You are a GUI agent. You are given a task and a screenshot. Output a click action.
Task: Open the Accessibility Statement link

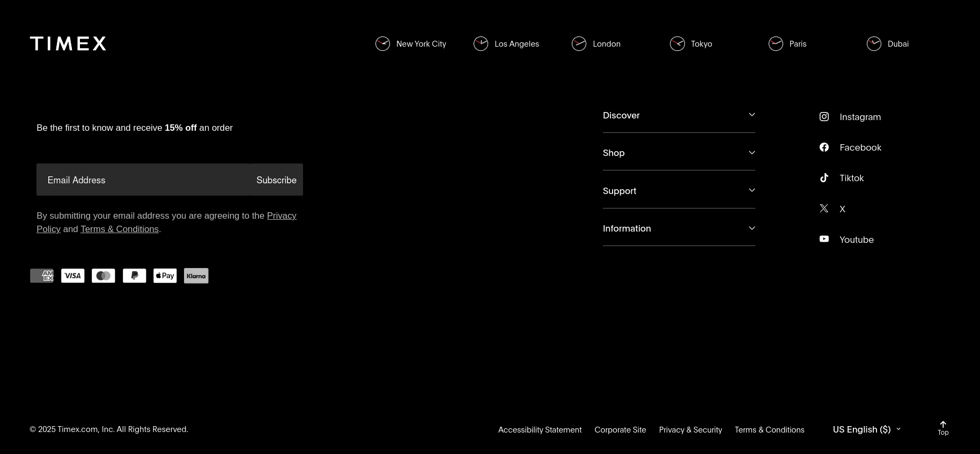540,430
